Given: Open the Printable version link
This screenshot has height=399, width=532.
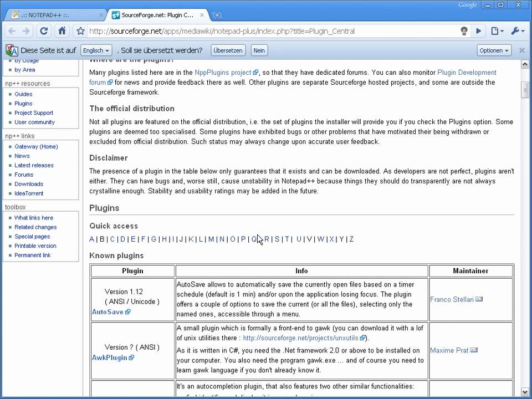Looking at the screenshot, I should 35,246.
